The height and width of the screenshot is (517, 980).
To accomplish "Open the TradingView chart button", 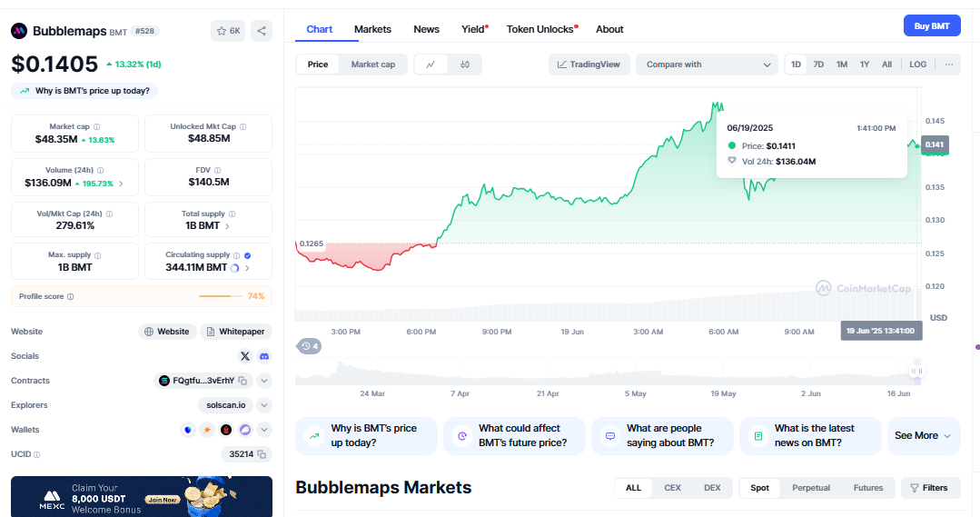I will 589,65.
